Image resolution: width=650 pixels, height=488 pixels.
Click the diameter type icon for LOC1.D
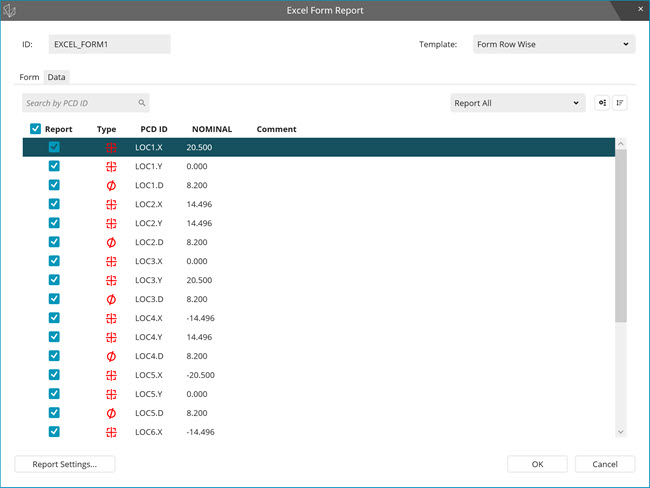click(x=110, y=186)
